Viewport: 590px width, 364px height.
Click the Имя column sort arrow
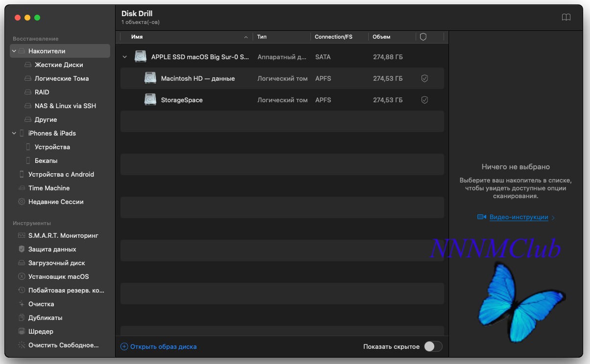pyautogui.click(x=246, y=37)
